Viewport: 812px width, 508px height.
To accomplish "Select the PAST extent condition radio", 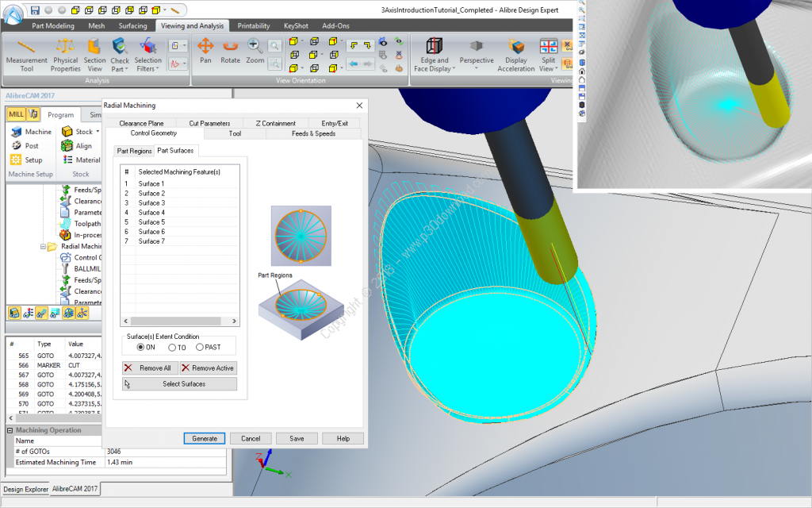I will pyautogui.click(x=199, y=348).
